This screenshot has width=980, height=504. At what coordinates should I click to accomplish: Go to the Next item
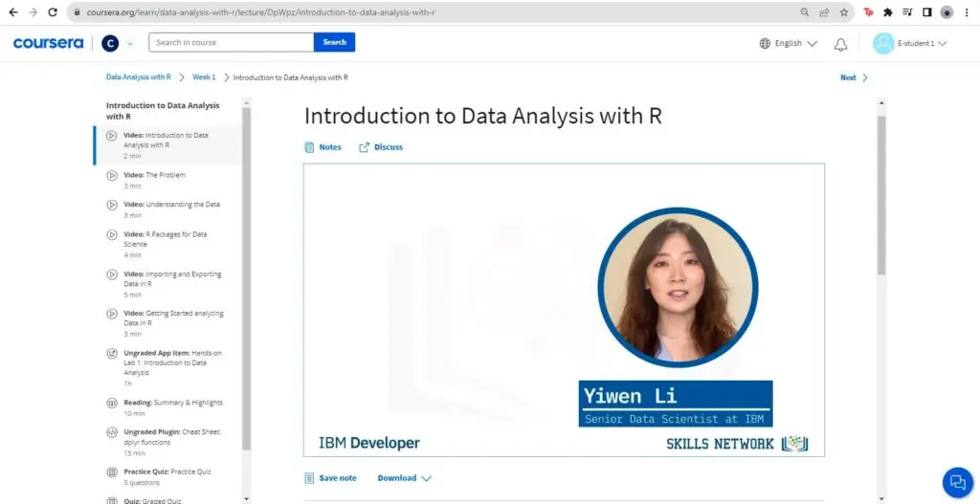click(x=848, y=77)
